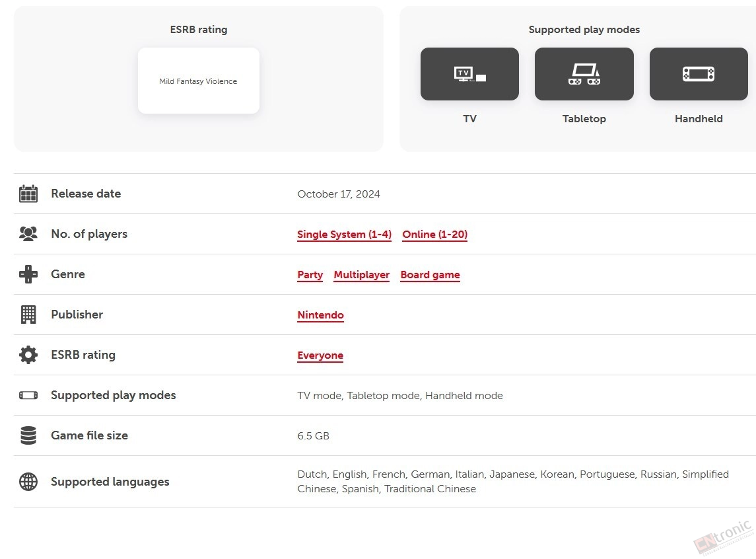Visit the Nintendo publisher link
Viewport: 756px width, 559px height.
point(321,315)
